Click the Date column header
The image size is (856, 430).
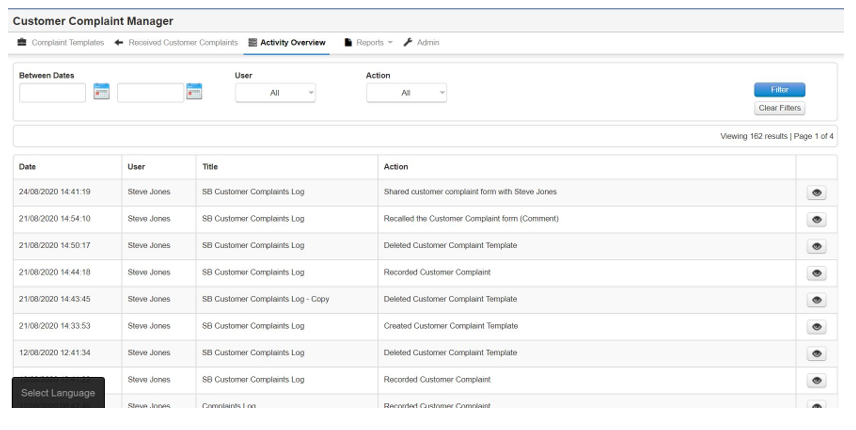click(x=27, y=166)
